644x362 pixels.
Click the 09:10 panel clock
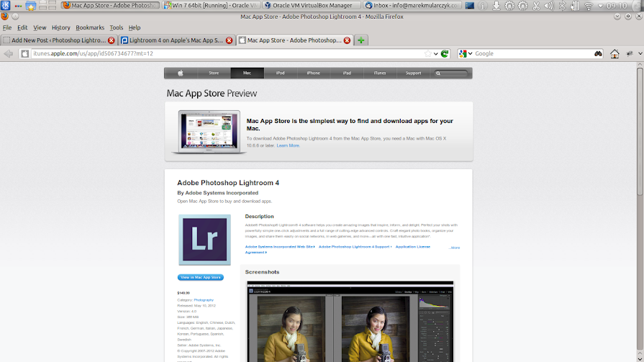[x=617, y=6]
